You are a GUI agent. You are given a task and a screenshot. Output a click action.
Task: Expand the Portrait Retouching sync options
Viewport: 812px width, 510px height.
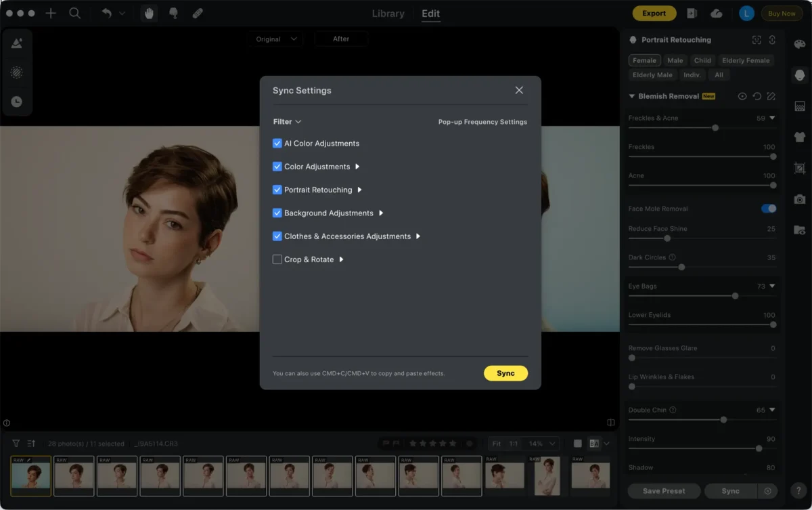(x=359, y=190)
